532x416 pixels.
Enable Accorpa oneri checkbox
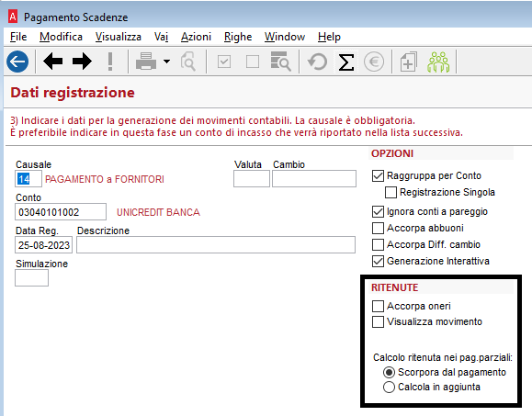pyautogui.click(x=378, y=306)
